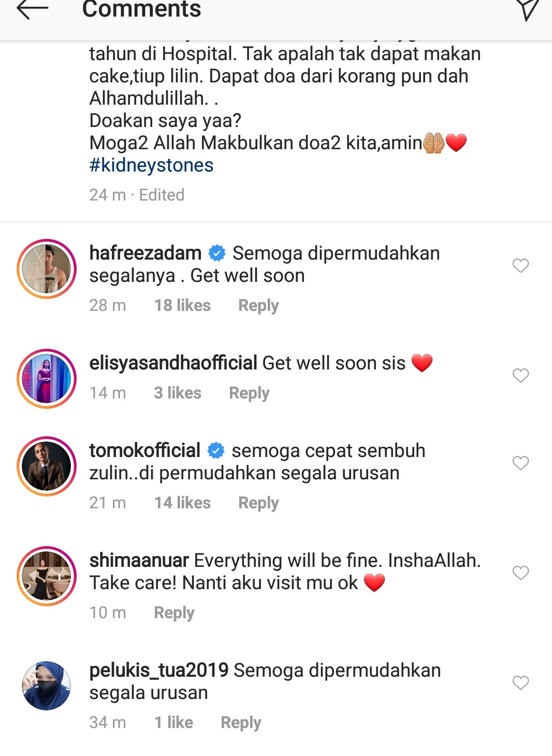
Task: Open the share paper-plane icon at top right
Action: (528, 9)
